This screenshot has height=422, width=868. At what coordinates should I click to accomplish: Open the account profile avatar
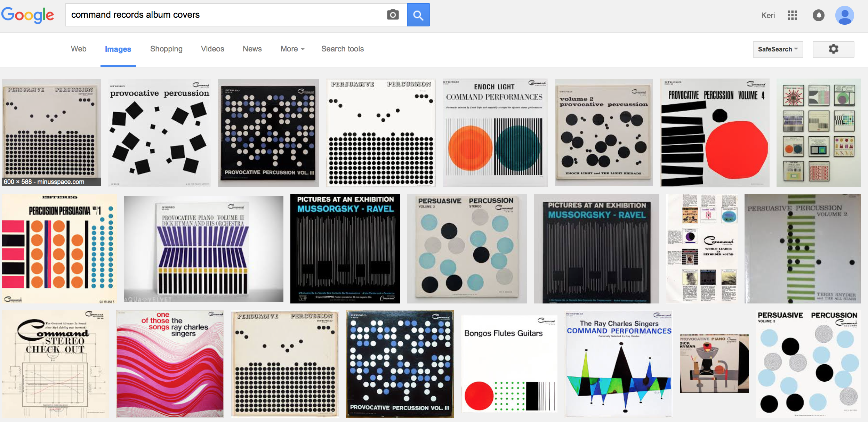pos(845,15)
